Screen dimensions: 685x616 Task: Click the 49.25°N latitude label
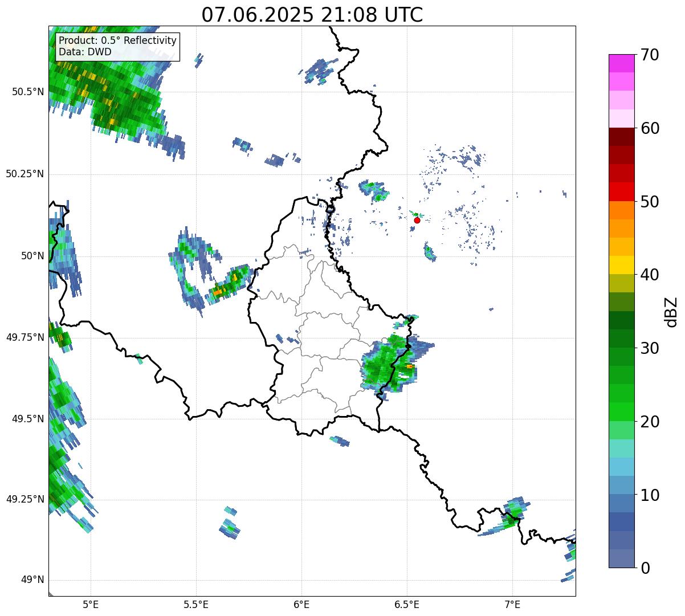coord(25,499)
